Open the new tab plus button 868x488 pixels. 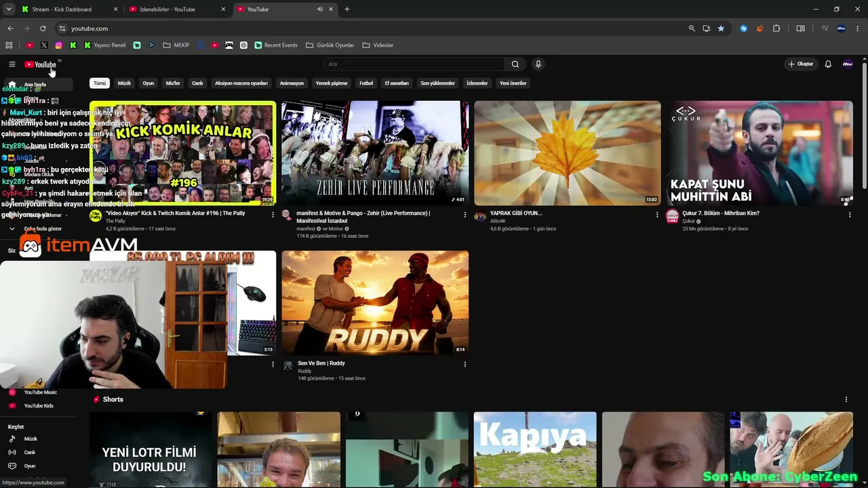347,9
